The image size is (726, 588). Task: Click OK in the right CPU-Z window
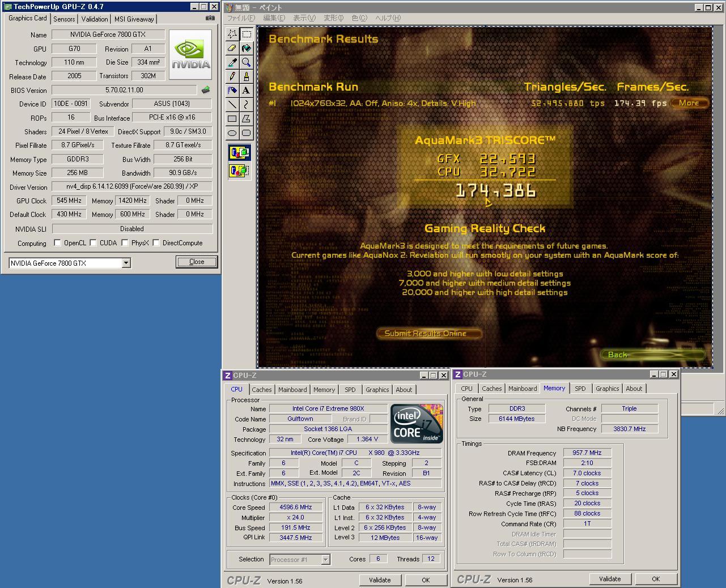[656, 579]
